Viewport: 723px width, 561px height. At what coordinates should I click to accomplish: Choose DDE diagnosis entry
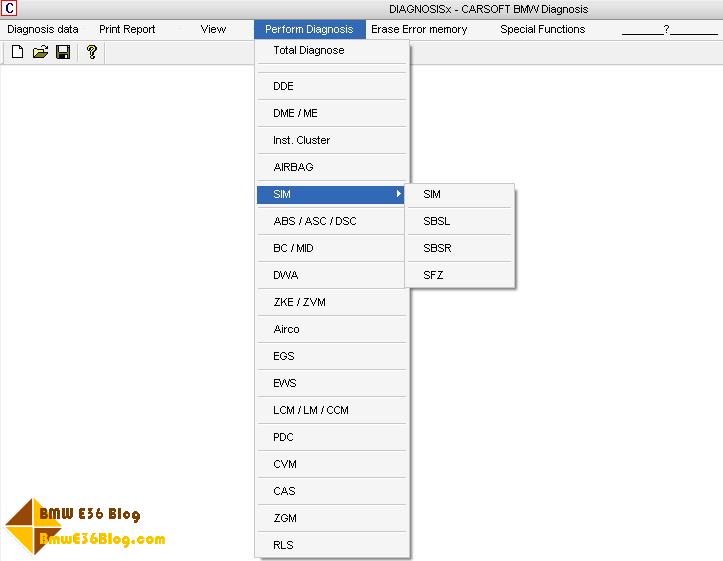tap(331, 86)
